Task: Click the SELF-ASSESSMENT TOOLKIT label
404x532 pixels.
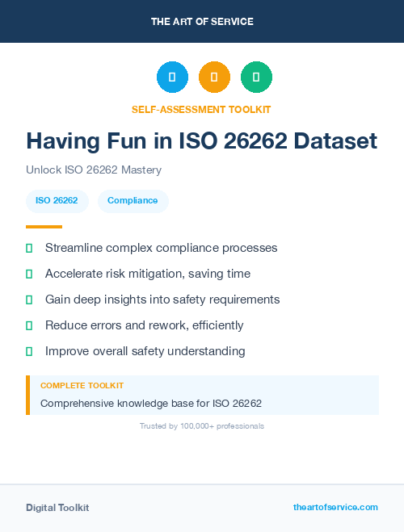Action: tap(201, 110)
